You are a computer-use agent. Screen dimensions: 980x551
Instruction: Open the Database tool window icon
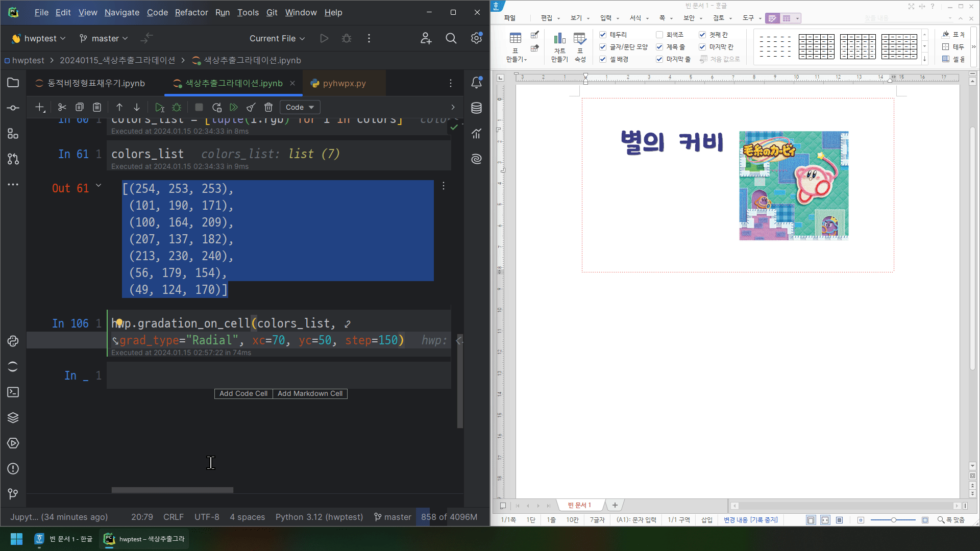click(x=476, y=108)
